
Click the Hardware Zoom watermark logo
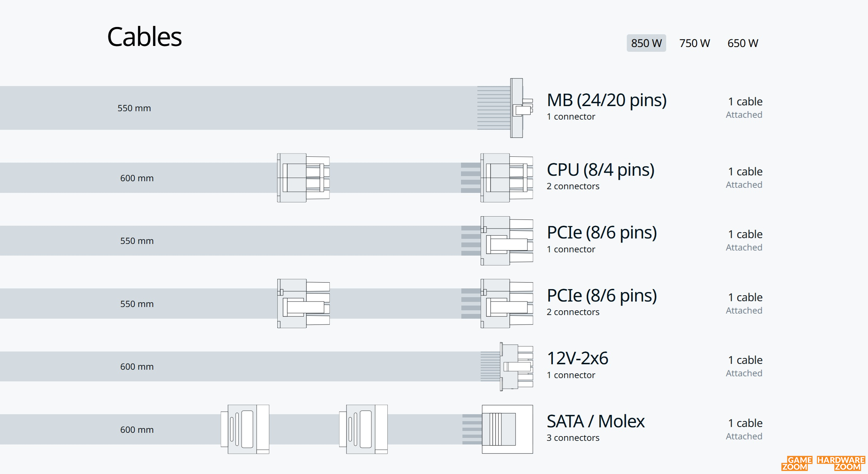click(x=841, y=463)
